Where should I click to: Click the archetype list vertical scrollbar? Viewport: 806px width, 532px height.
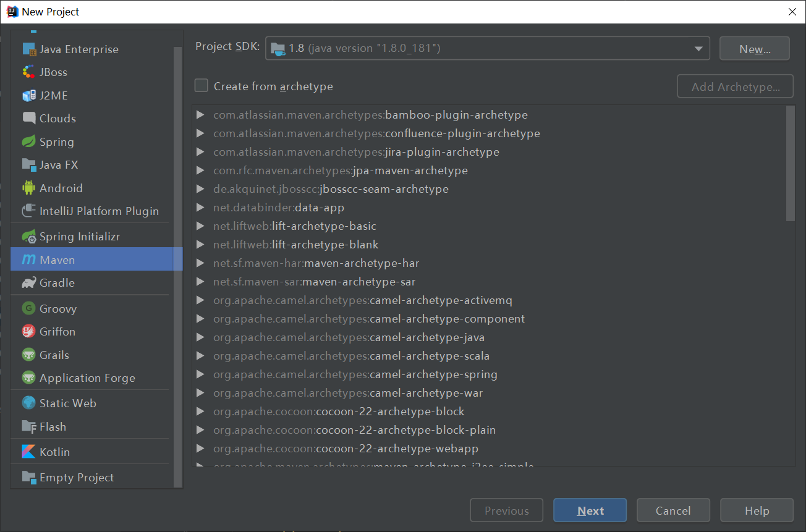coord(790,163)
